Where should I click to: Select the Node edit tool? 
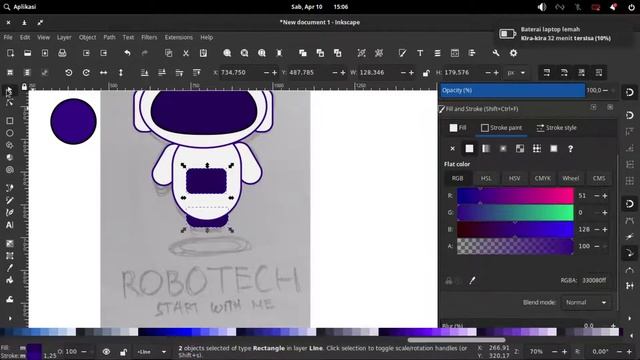click(10, 102)
